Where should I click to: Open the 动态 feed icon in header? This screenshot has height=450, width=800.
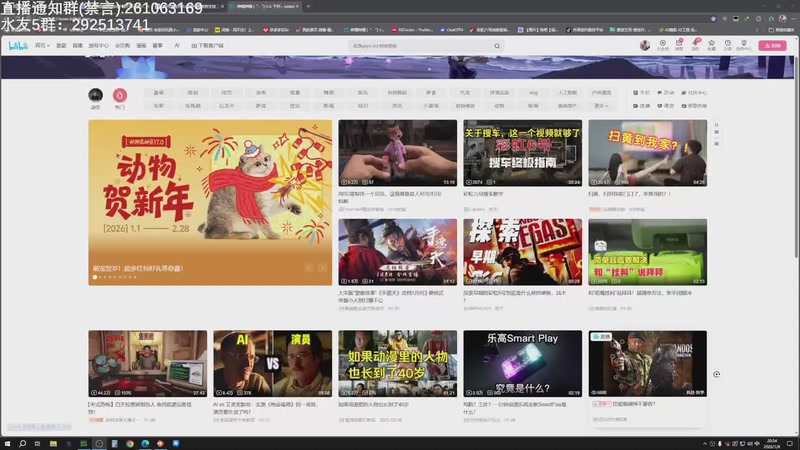click(695, 46)
